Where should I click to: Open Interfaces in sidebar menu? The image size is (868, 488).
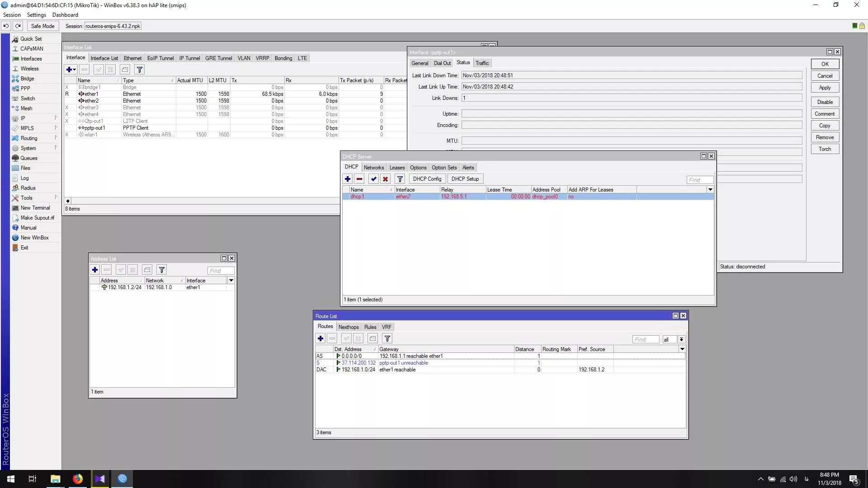click(x=31, y=59)
